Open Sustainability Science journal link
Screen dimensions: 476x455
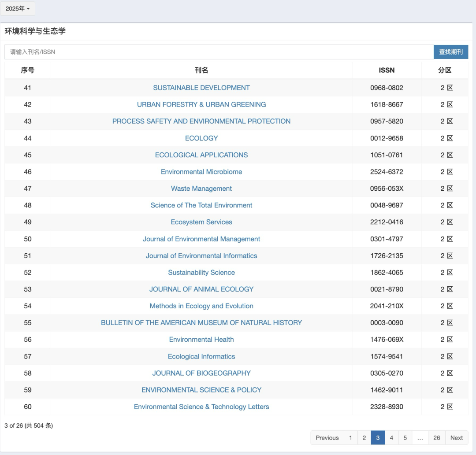201,272
